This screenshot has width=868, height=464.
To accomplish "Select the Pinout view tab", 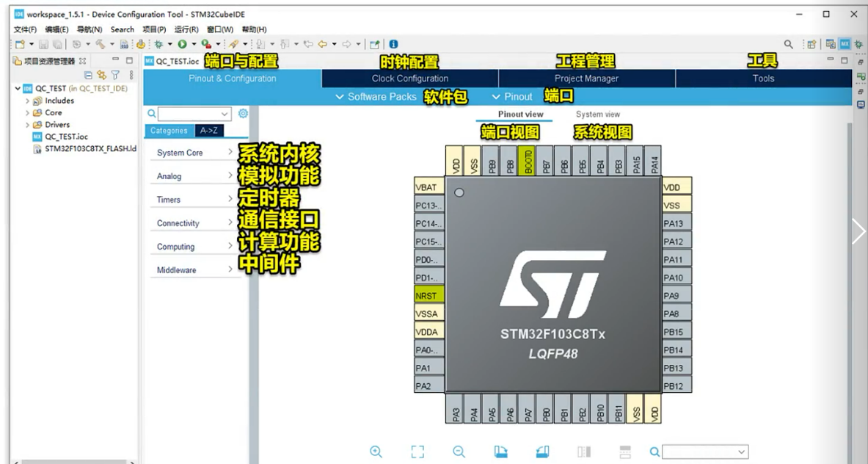I will [520, 114].
